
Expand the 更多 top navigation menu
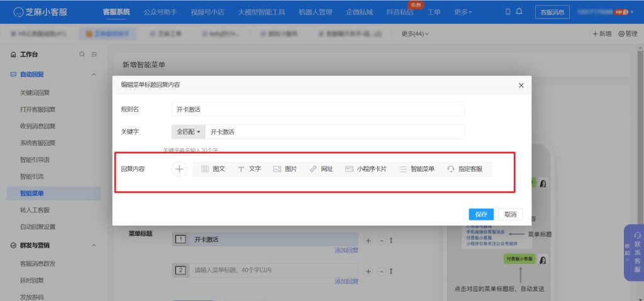point(463,12)
